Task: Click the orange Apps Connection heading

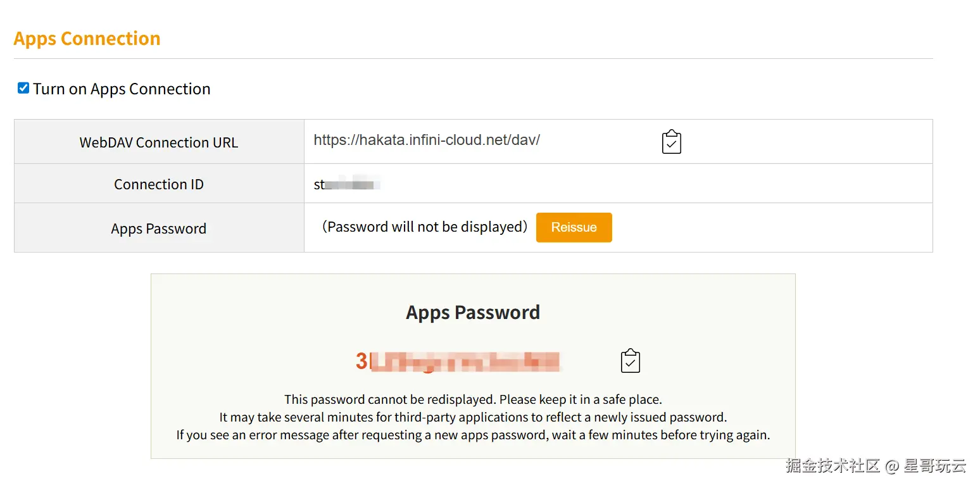Action: coord(87,39)
